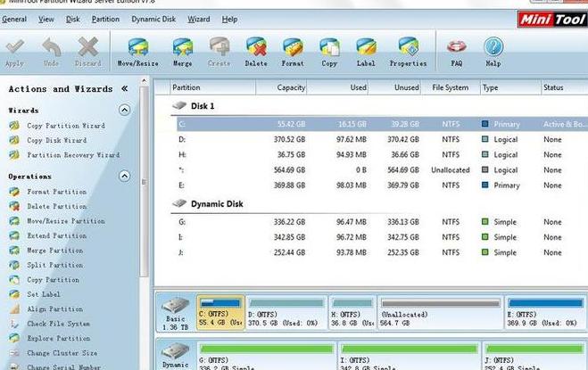Select the E: partition row
Viewport: 588px width, 370px height.
coord(382,185)
